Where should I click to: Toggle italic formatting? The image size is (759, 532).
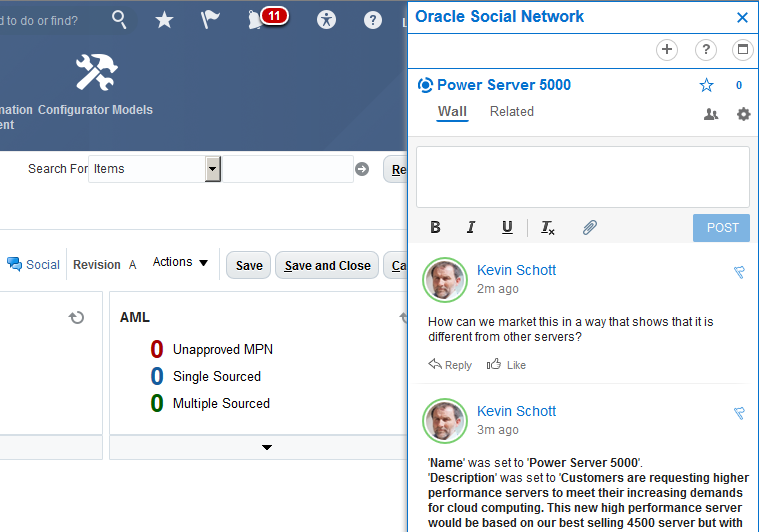tap(471, 227)
